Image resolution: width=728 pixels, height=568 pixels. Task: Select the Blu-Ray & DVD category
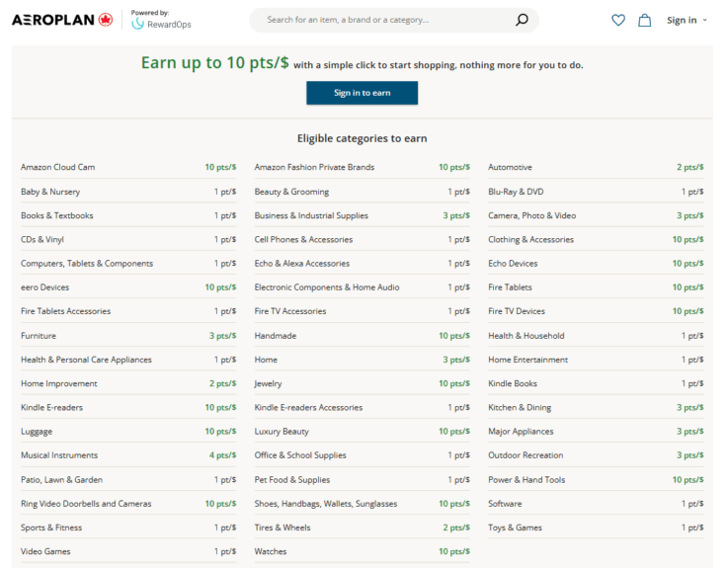pos(516,192)
